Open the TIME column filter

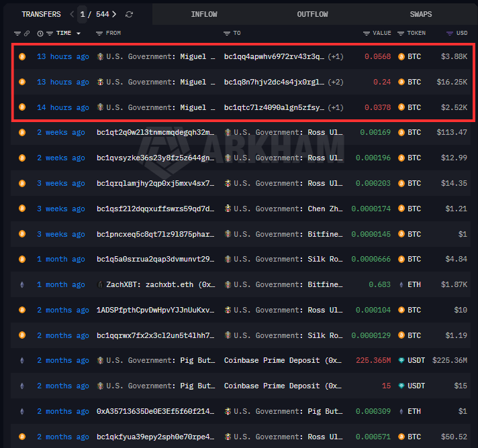pos(50,33)
